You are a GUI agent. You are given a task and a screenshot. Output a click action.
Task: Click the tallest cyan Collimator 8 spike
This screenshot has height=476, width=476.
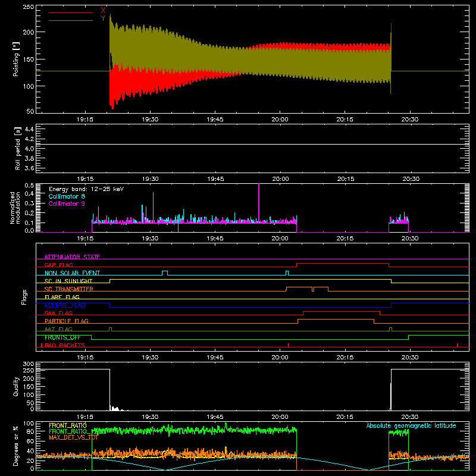[x=154, y=206]
